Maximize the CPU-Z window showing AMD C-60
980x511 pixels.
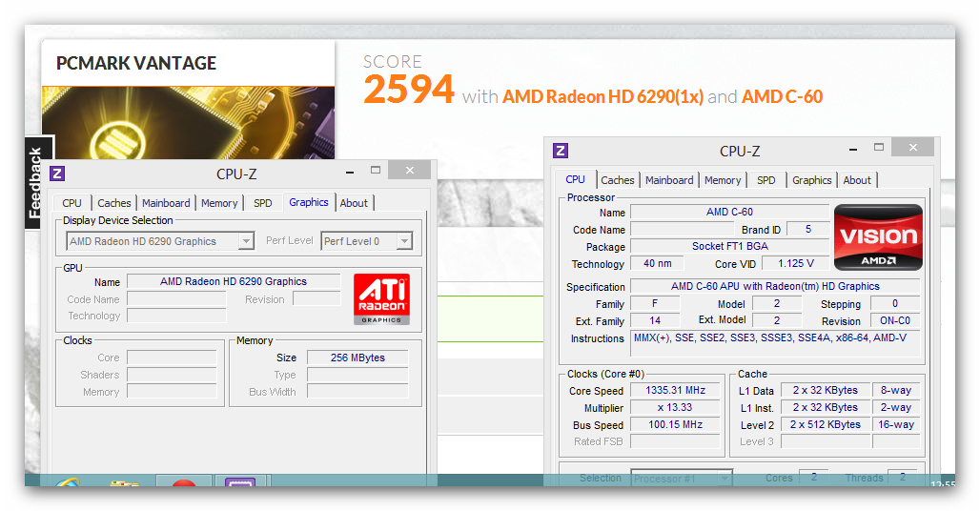879,148
